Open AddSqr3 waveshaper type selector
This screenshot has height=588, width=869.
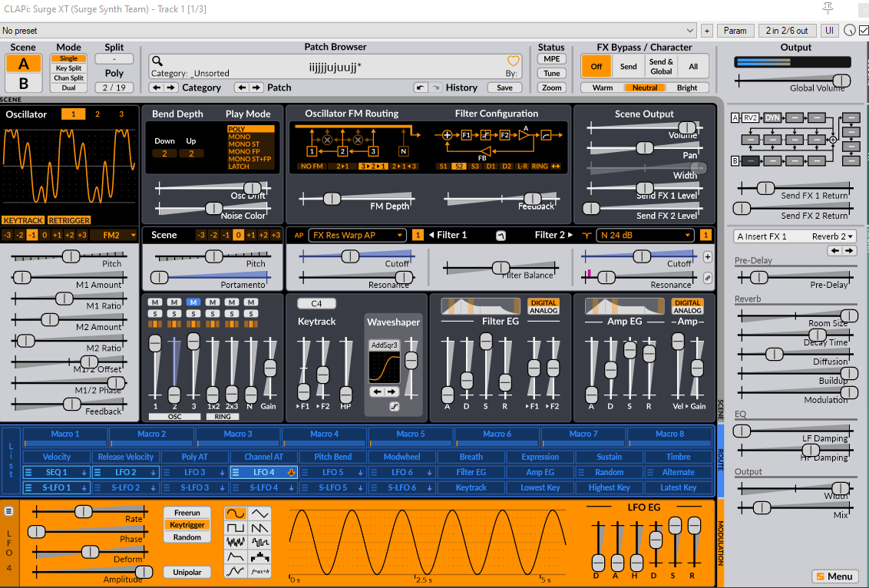(x=384, y=345)
